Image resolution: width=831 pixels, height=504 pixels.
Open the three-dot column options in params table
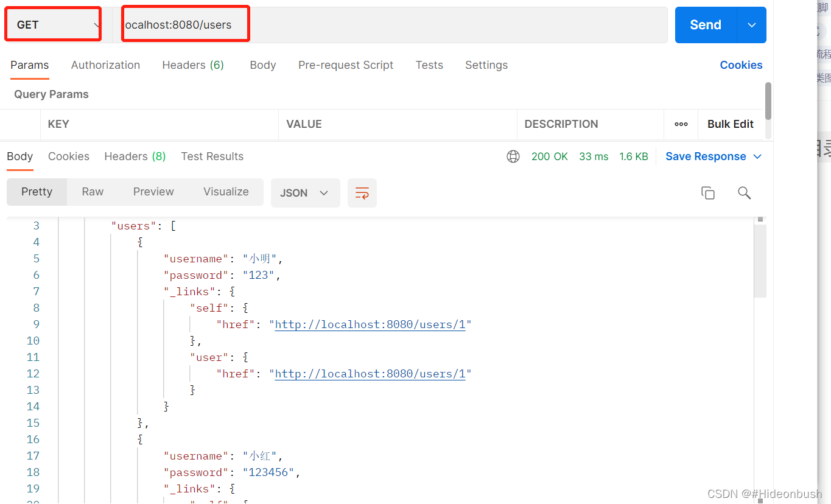point(681,124)
